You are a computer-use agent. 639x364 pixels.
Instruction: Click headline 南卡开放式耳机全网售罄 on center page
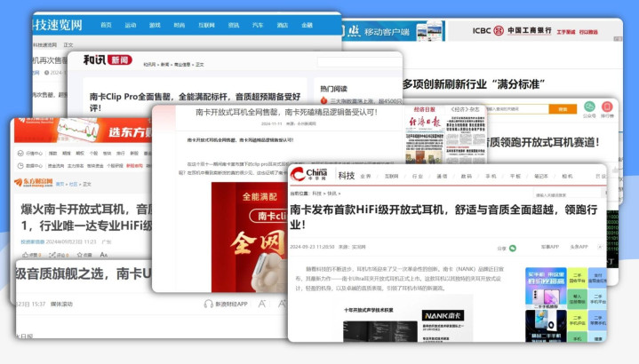pyautogui.click(x=286, y=112)
